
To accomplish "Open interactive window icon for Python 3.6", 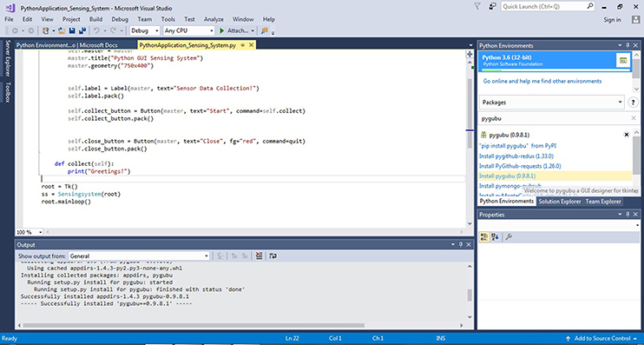I will click(623, 61).
